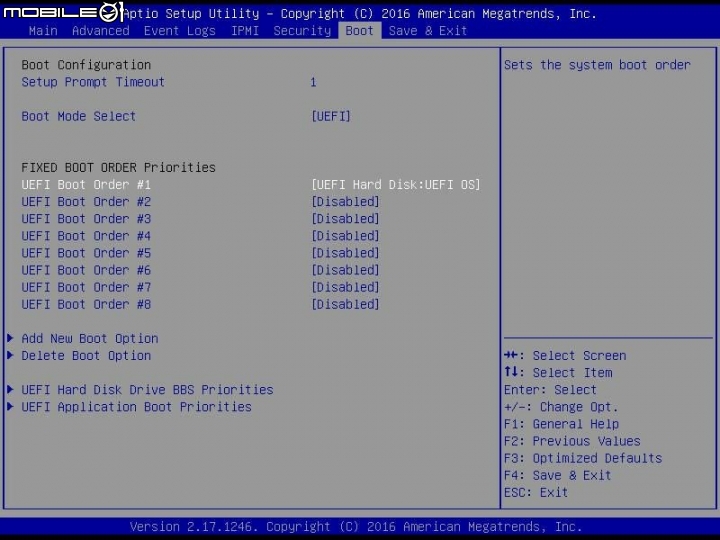Click the 'F4: Save & Exit' hint

557,475
